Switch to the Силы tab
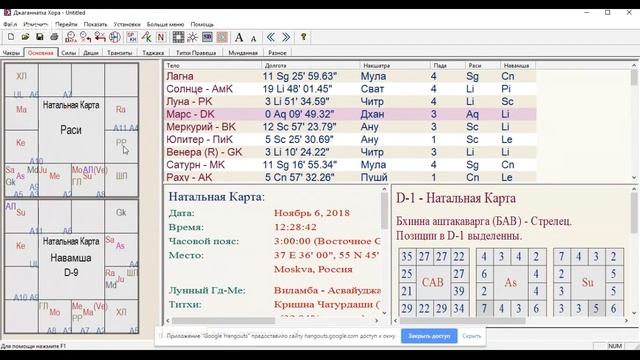Screen dimensions: 640x360 (69, 53)
